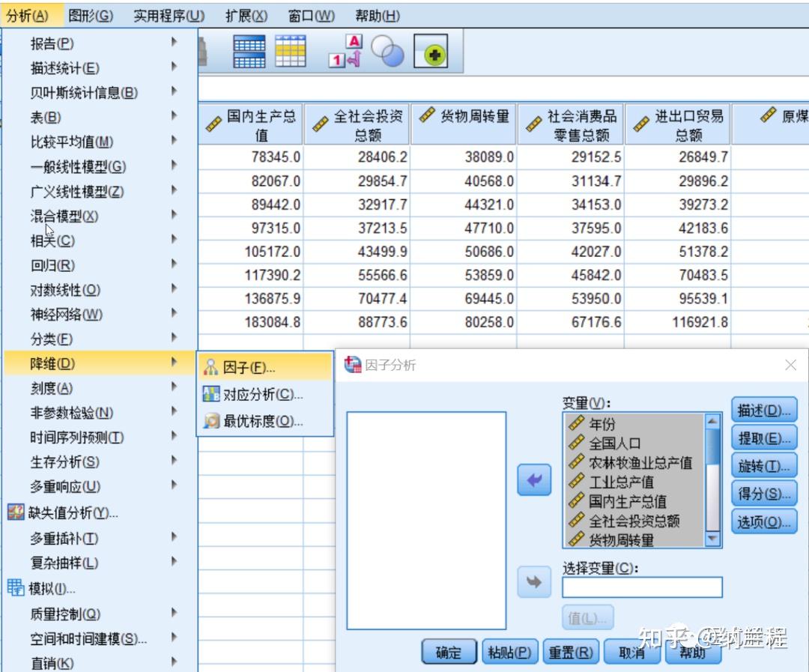
Task: Open the 实用程序(U) menu
Action: (x=169, y=16)
